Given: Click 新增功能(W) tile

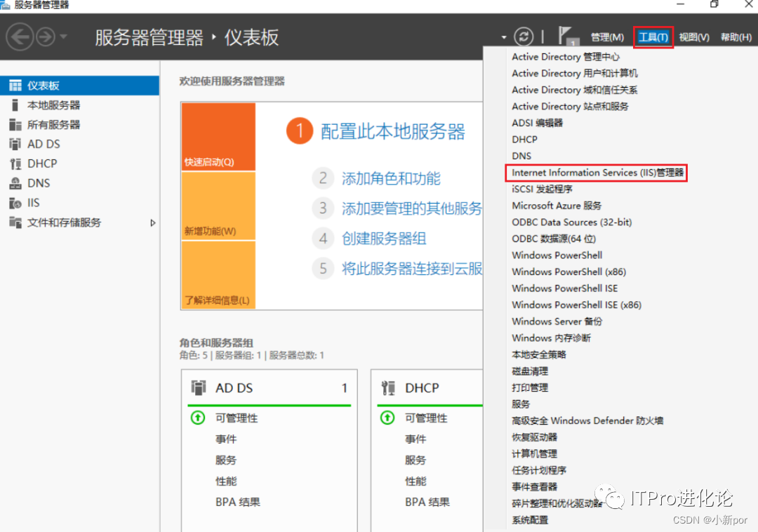Looking at the screenshot, I should 218,206.
